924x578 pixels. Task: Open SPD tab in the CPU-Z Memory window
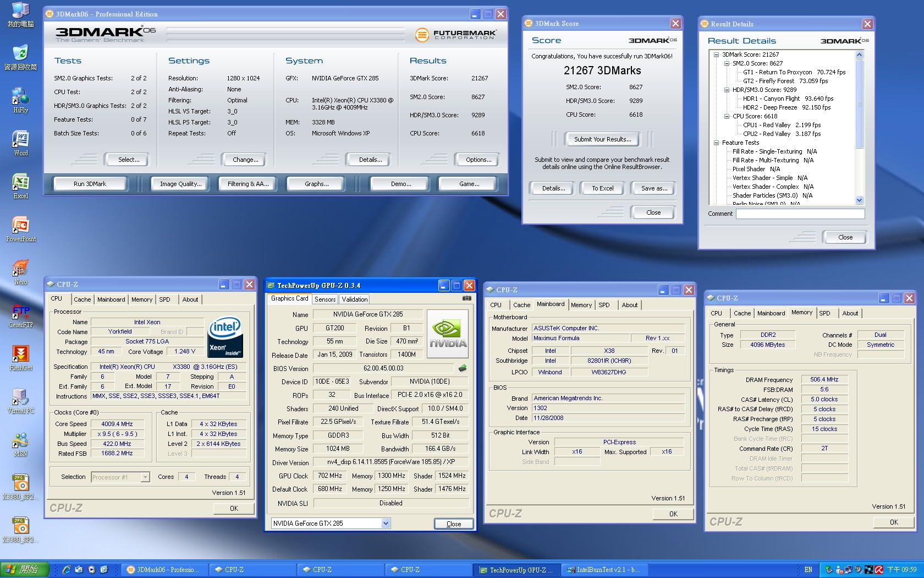click(x=824, y=313)
